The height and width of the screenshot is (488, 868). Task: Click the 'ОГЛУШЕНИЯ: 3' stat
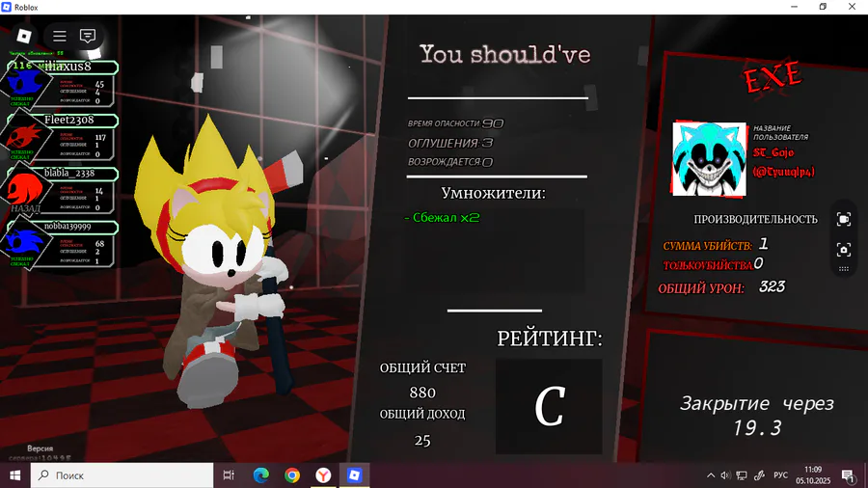click(450, 144)
